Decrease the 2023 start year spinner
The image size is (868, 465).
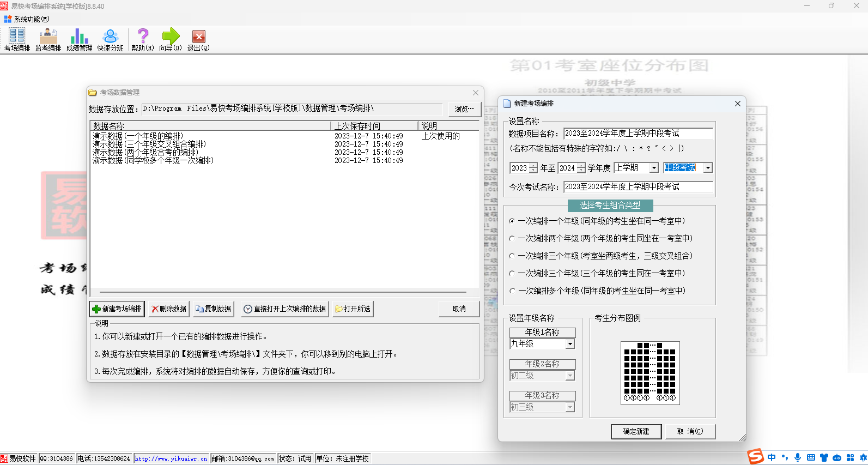pos(533,171)
